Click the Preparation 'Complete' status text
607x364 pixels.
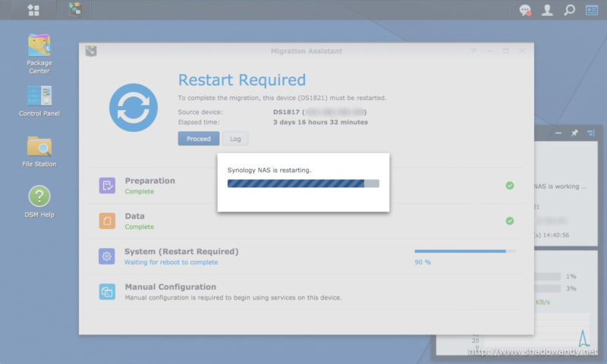[x=140, y=191]
